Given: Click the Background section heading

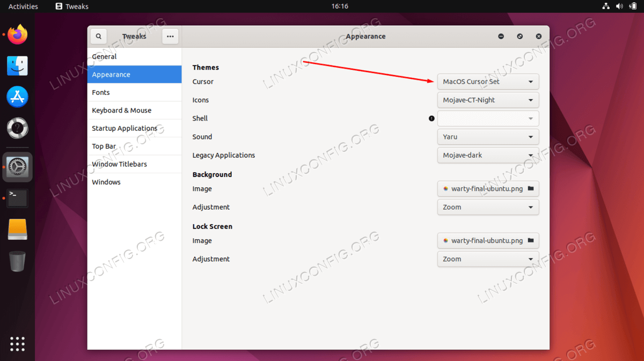Looking at the screenshot, I should [212, 174].
